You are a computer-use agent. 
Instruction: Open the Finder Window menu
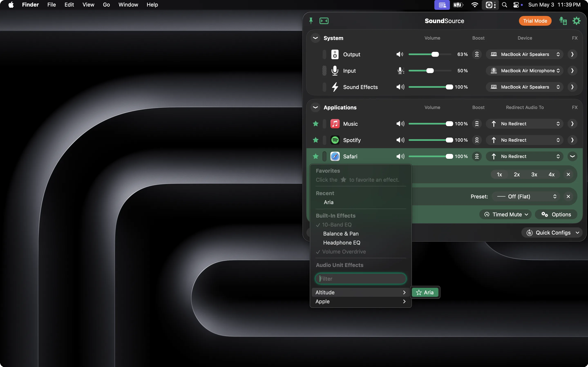coord(128,5)
